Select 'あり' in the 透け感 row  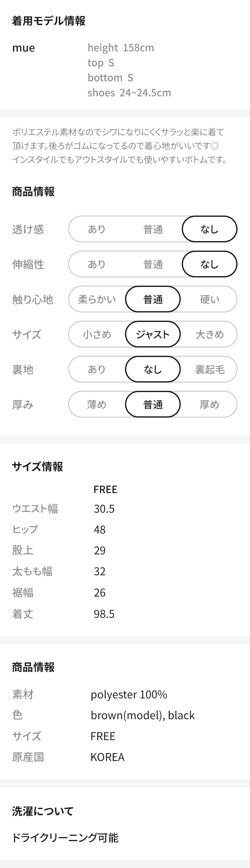97,229
